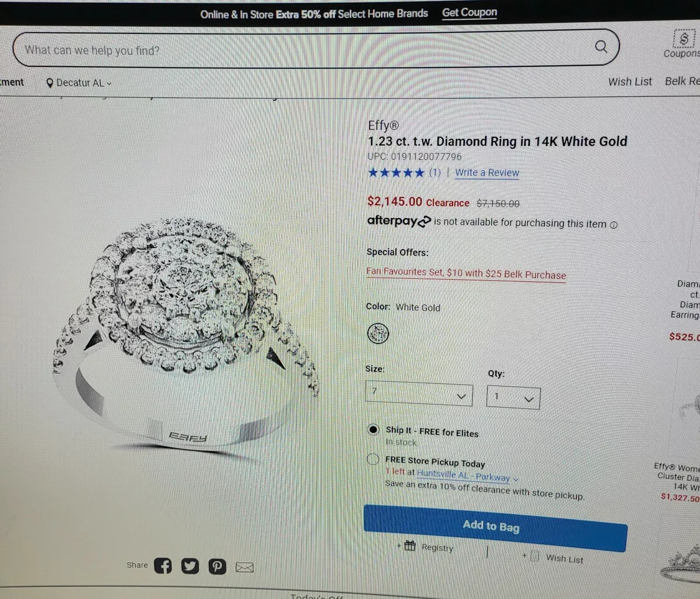
Task: Change the Huntsville AL Parkway pickup store
Action: (x=467, y=476)
